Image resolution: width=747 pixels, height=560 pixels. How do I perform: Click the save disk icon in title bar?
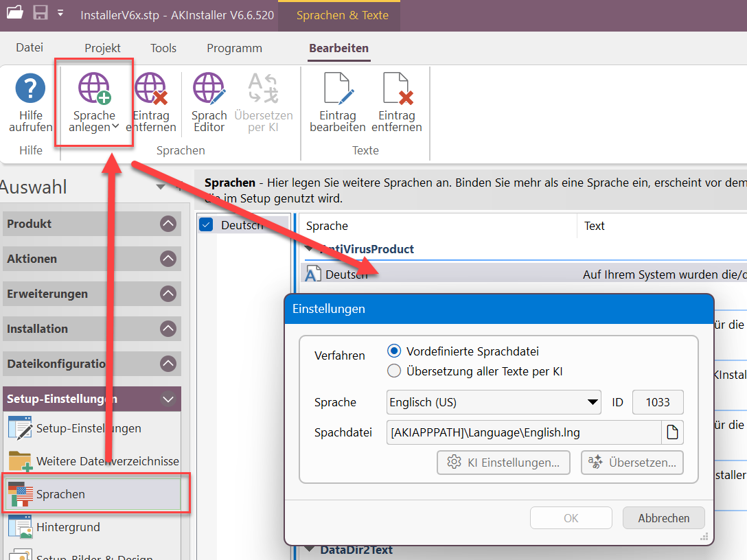[41, 12]
